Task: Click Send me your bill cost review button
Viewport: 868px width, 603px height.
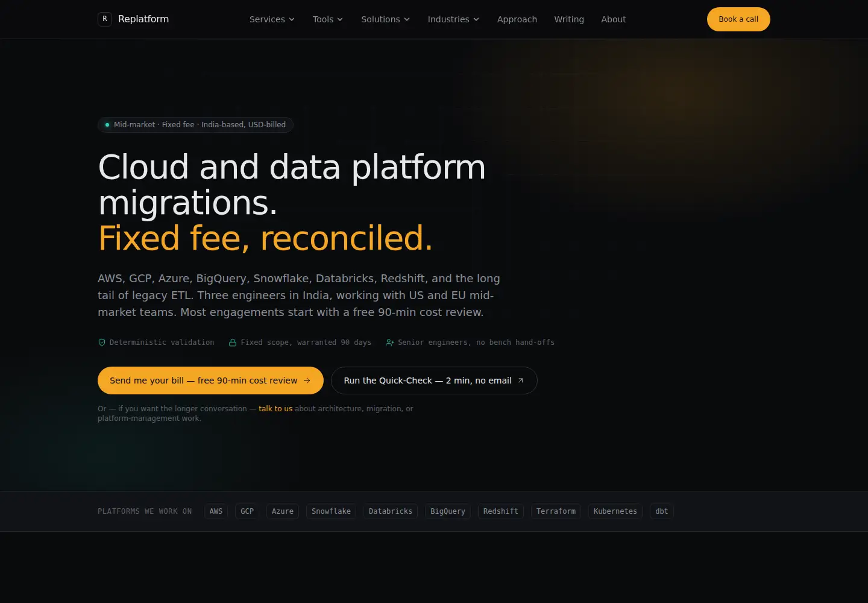Action: 210,380
